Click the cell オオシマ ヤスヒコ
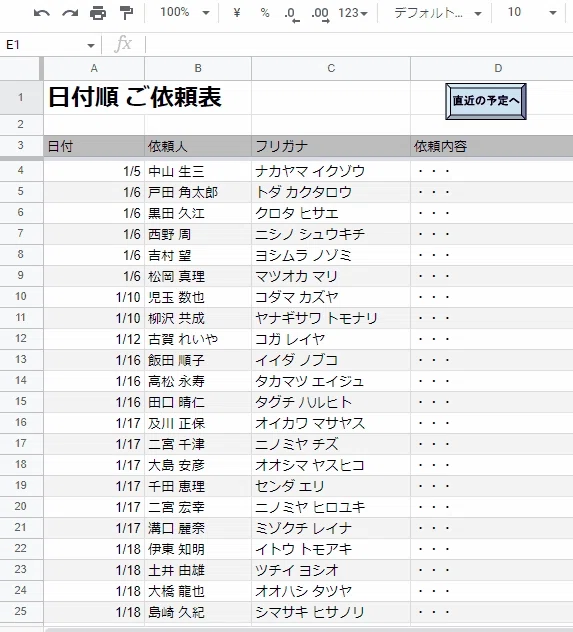 [331, 465]
